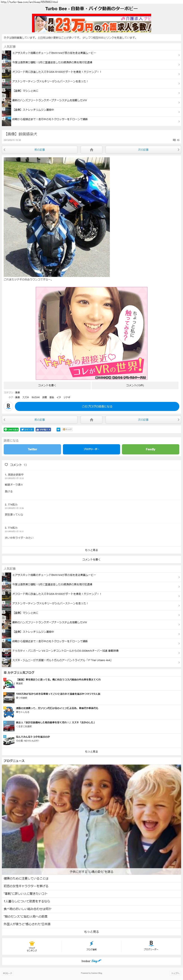This screenshot has width=183, height=980.
Task: Open the dog and Suzuki motorcycle photo
Action: click(x=57, y=217)
